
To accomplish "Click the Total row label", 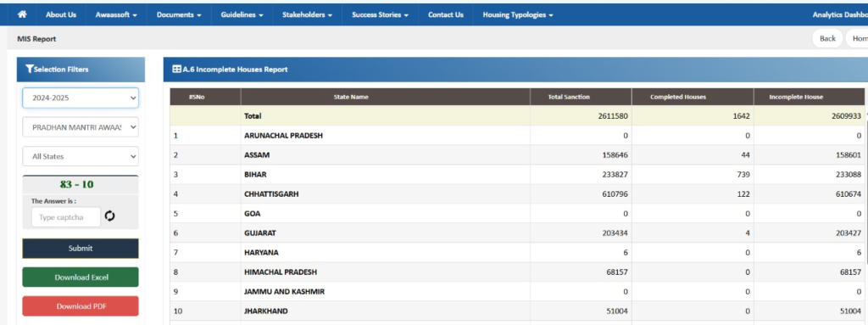I will (x=253, y=116).
